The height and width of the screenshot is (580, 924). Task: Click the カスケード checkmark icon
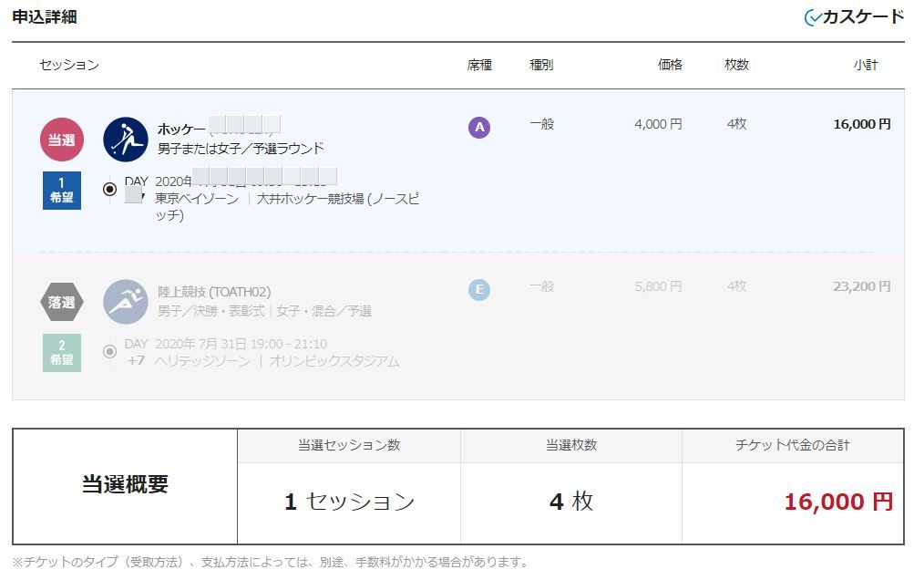[x=813, y=17]
